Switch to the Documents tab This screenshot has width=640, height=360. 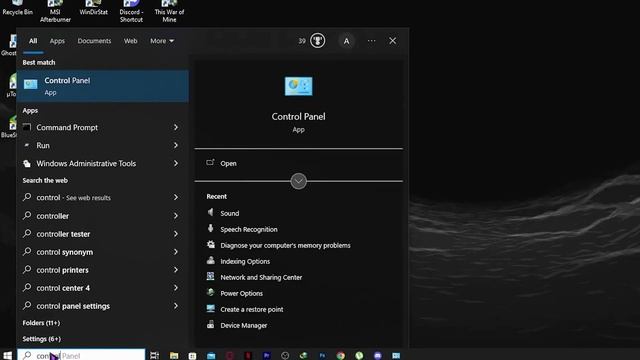[94, 41]
